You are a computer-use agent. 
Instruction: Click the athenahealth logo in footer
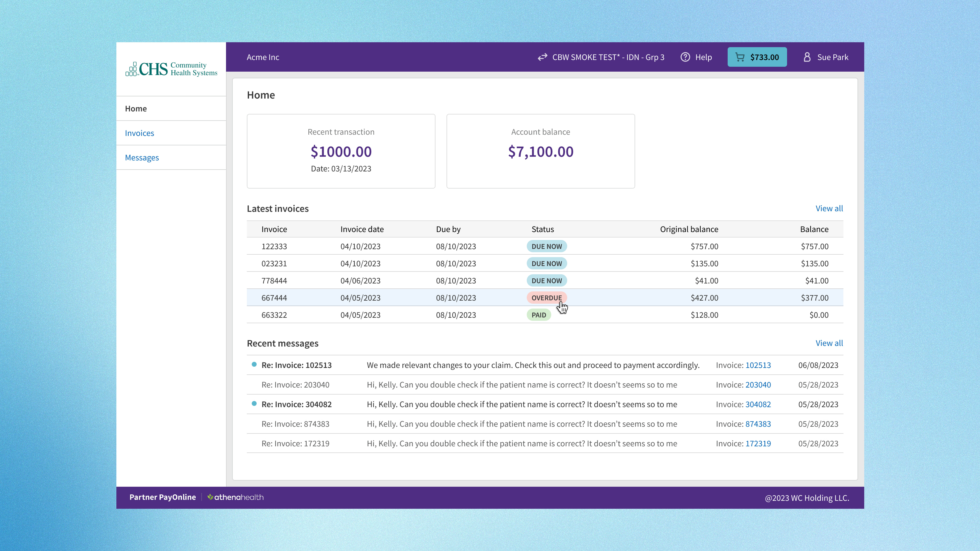[x=235, y=497]
